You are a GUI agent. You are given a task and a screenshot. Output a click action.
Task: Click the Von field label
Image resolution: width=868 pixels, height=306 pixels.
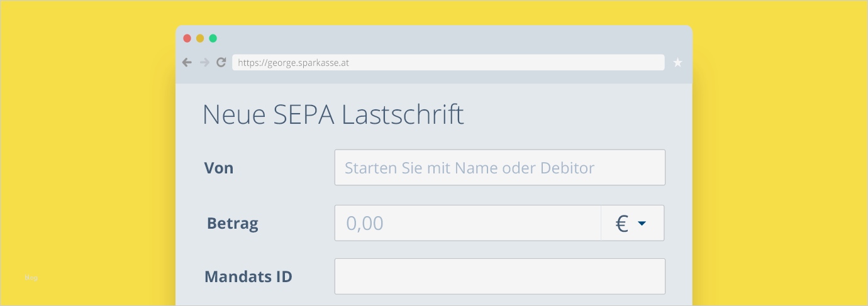click(219, 168)
